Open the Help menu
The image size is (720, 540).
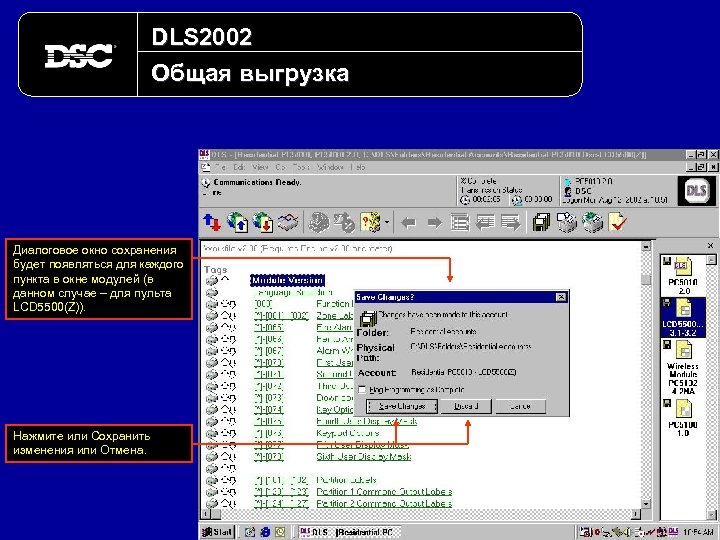tap(358, 168)
